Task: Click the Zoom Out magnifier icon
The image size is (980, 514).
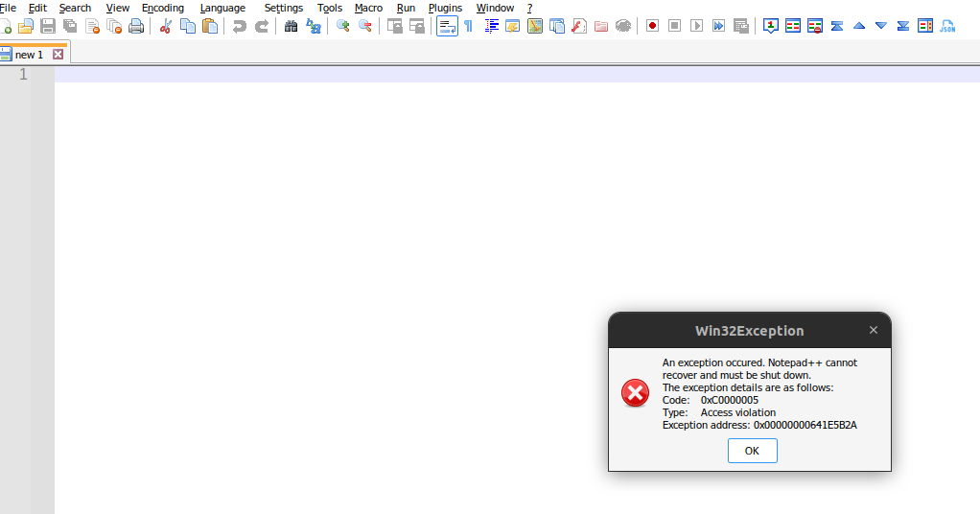Action: [x=365, y=26]
